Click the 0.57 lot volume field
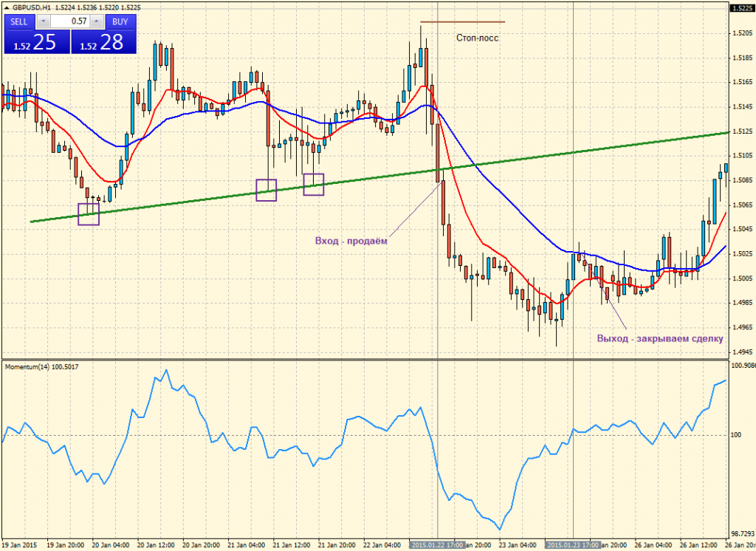This screenshot has width=756, height=551. coord(71,21)
